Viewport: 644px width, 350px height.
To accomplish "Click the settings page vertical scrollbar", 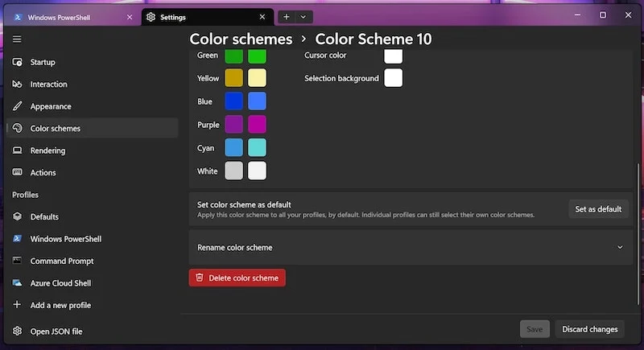I will (x=638, y=234).
